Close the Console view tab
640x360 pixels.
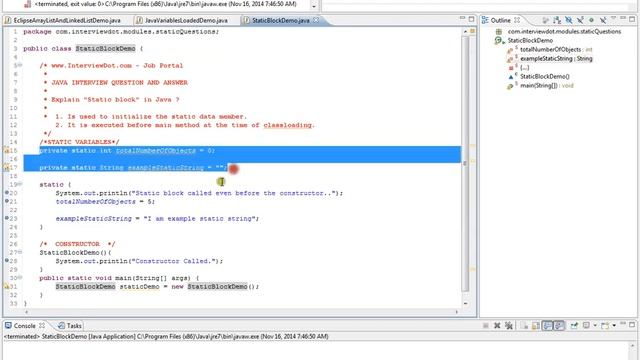pos(42,326)
